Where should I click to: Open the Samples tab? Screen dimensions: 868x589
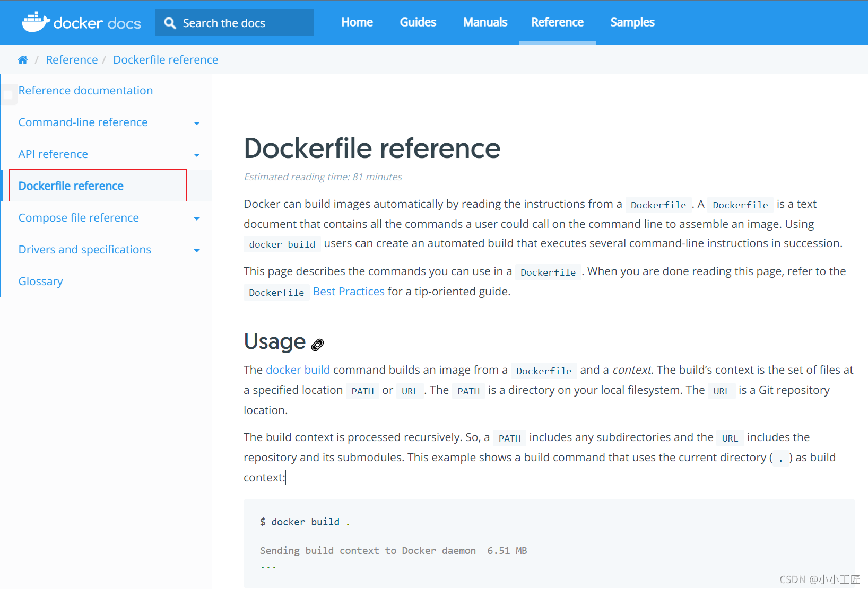click(632, 22)
